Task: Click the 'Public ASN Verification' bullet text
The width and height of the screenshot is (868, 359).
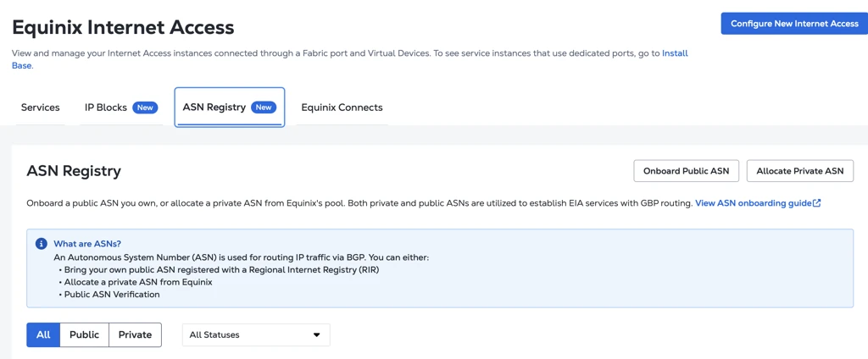Action: click(112, 295)
